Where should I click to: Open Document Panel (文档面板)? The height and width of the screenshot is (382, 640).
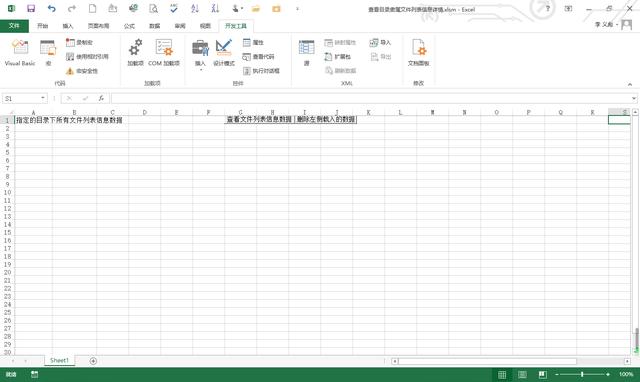point(418,52)
